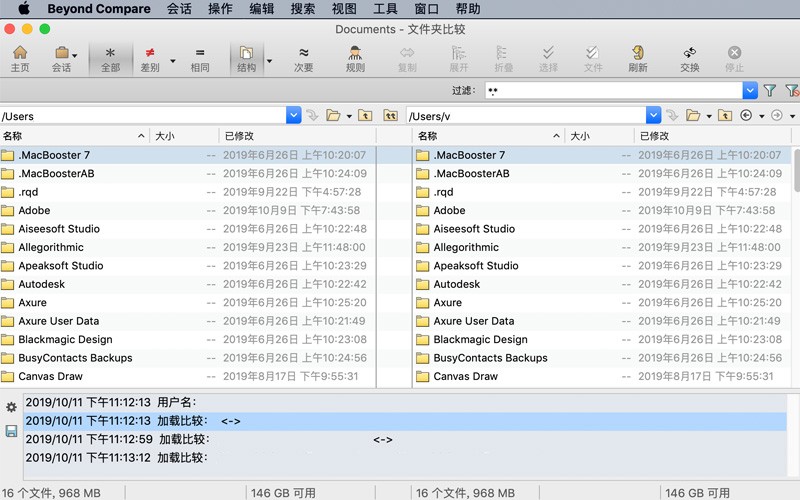Open the 搜索 menu
Viewport: 800px width, 500px height.
pos(303,9)
